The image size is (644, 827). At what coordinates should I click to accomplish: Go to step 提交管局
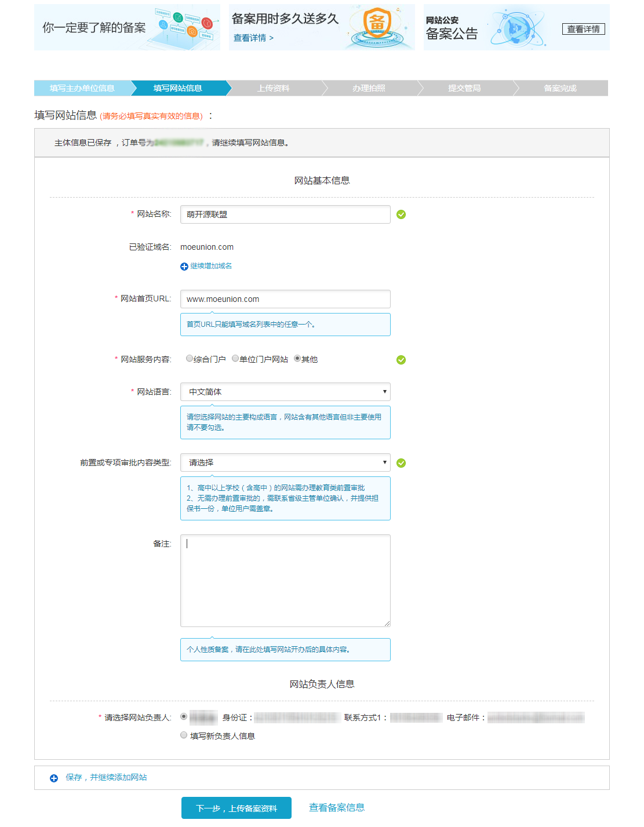coord(464,88)
